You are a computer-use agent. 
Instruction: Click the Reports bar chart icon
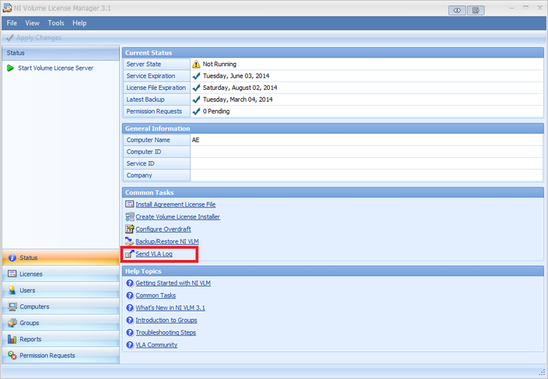(x=12, y=339)
